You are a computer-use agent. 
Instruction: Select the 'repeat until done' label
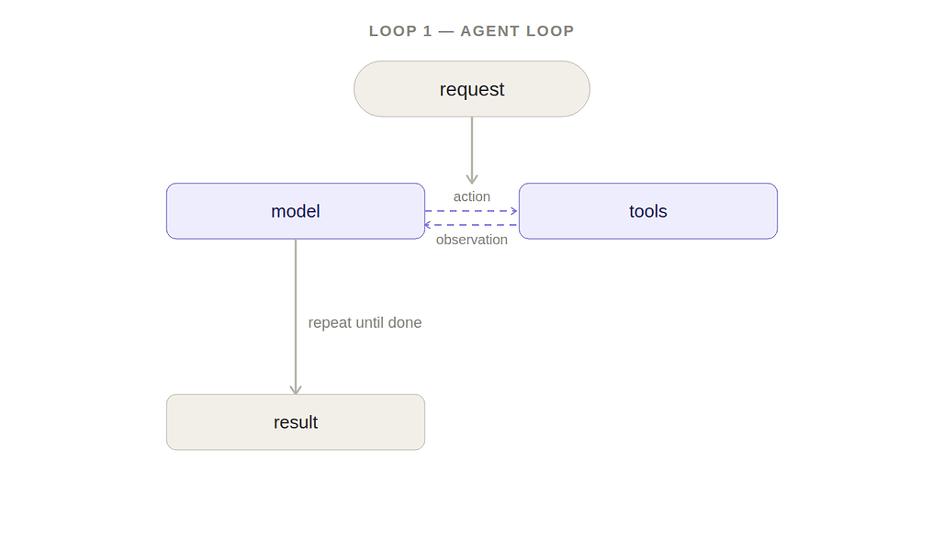(x=365, y=323)
